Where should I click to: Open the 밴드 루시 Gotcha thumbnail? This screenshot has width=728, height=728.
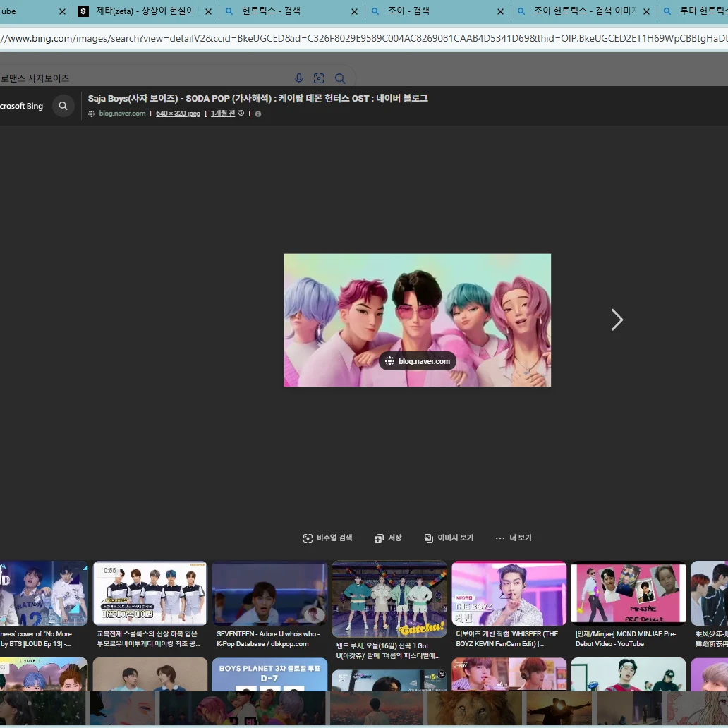point(389,600)
